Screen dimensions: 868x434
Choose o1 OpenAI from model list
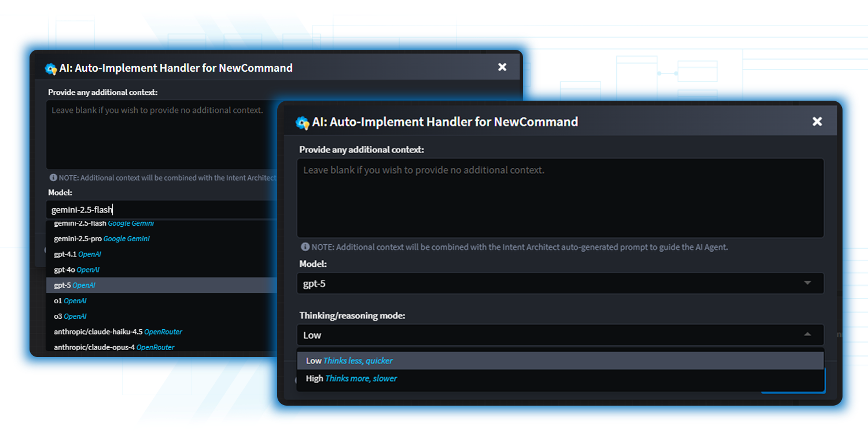[x=161, y=301]
